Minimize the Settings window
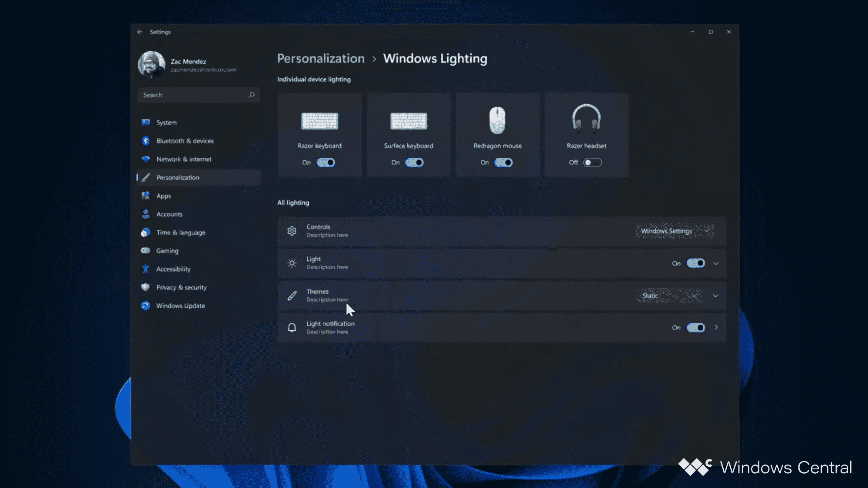 pos(692,32)
